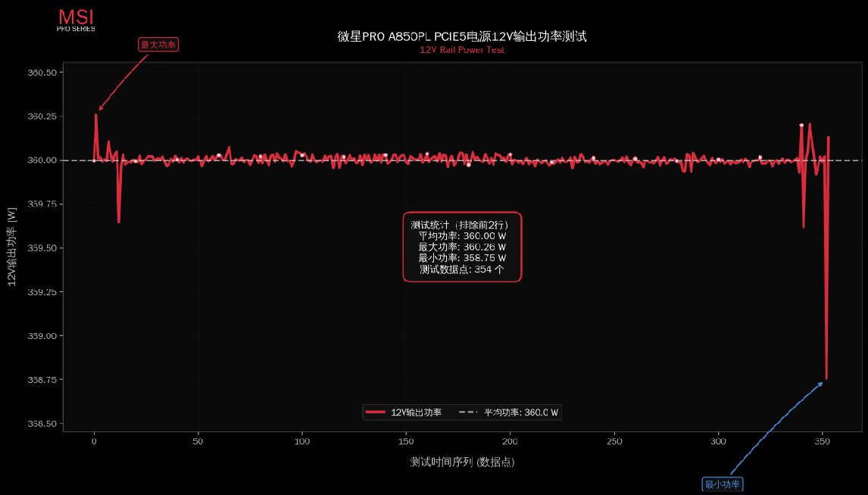Click the dashed gray line swatch in legend
Image resolution: width=868 pixels, height=495 pixels.
[468, 412]
